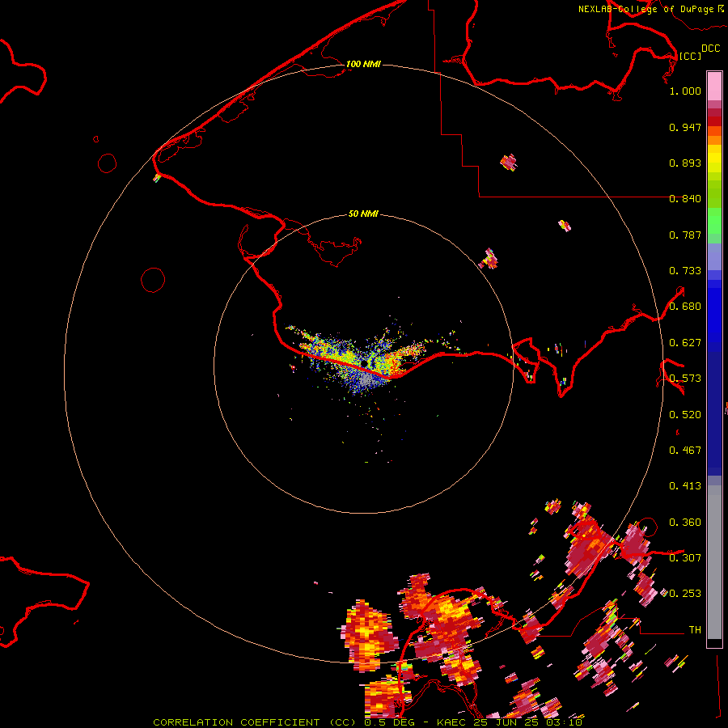728x728 pixels.
Task: Click the TH threshold label
Action: pyautogui.click(x=695, y=629)
